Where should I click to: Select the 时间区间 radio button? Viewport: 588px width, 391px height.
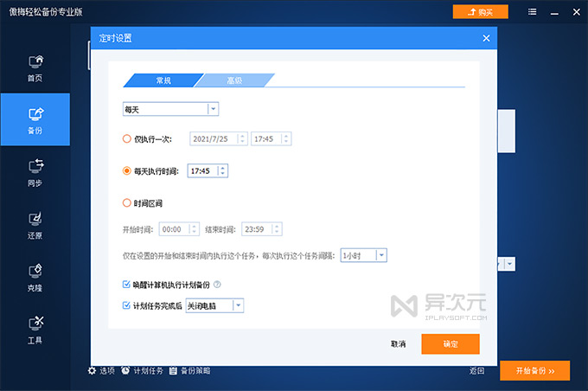tap(127, 203)
